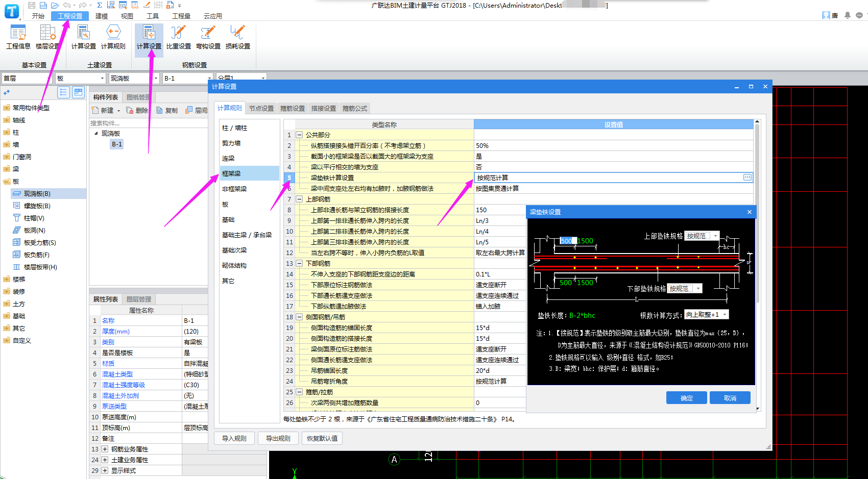Open 计算设置 under 土建设置 group
This screenshot has height=479, width=868.
84,37
